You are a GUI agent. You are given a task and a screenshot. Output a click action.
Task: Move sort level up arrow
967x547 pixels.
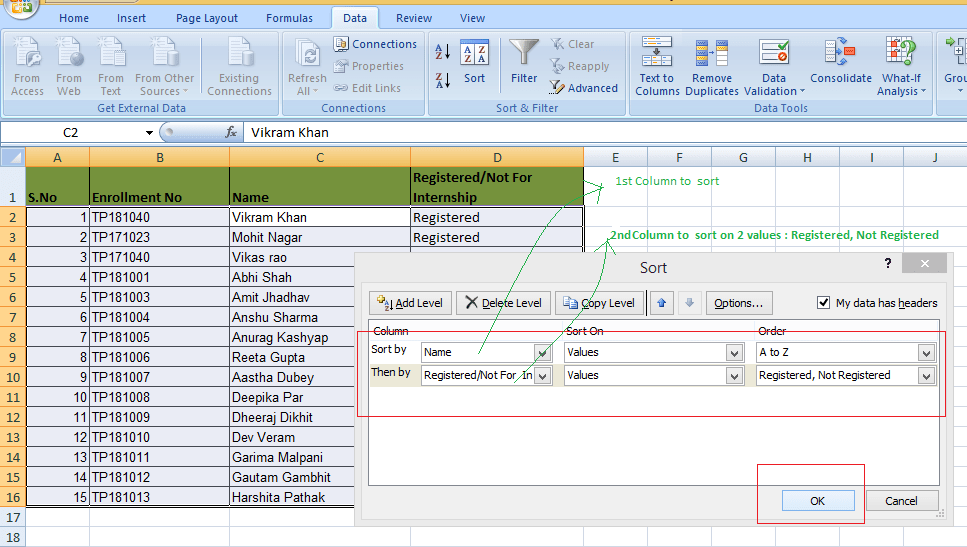pos(662,303)
